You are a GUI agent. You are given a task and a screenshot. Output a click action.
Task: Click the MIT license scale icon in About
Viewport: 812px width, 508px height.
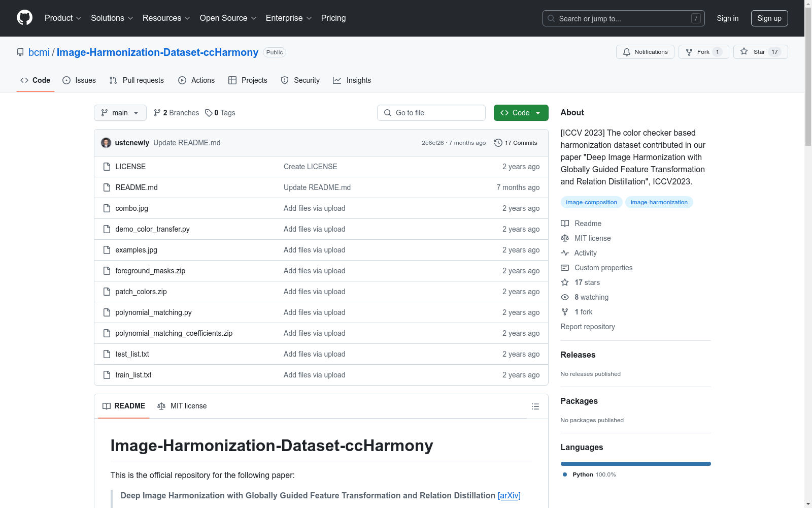(565, 238)
